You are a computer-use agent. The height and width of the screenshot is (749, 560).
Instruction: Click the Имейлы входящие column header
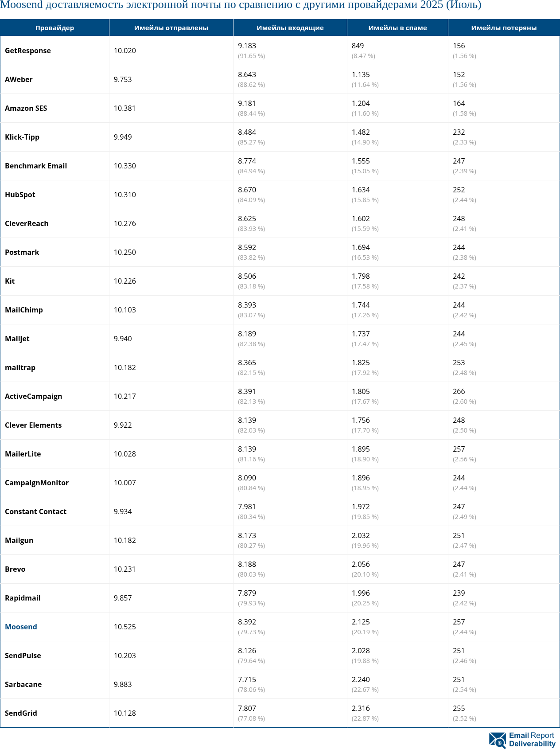click(x=290, y=28)
